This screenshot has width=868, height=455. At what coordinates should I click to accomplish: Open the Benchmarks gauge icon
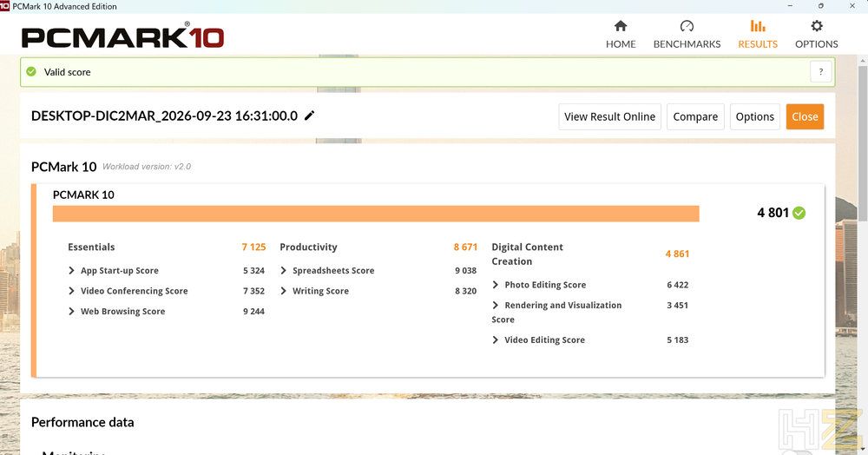click(687, 26)
